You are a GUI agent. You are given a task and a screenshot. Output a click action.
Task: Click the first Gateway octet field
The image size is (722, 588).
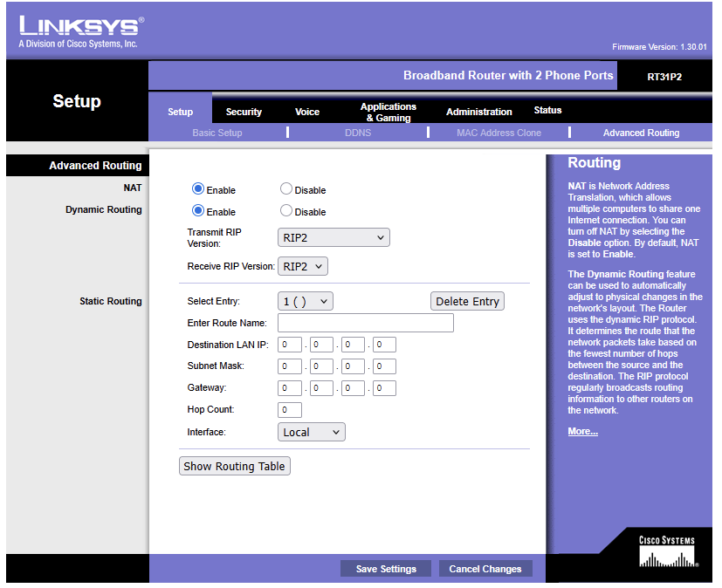[290, 388]
